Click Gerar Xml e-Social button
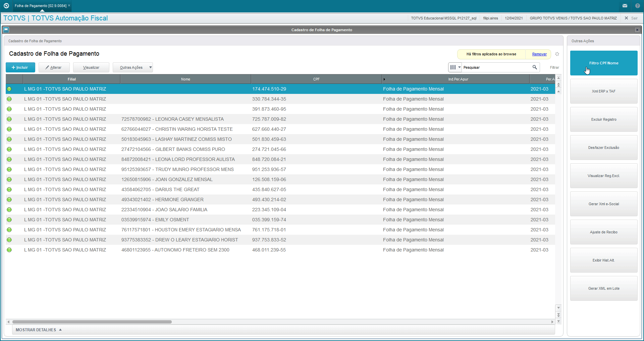This screenshot has width=644, height=341. (604, 204)
